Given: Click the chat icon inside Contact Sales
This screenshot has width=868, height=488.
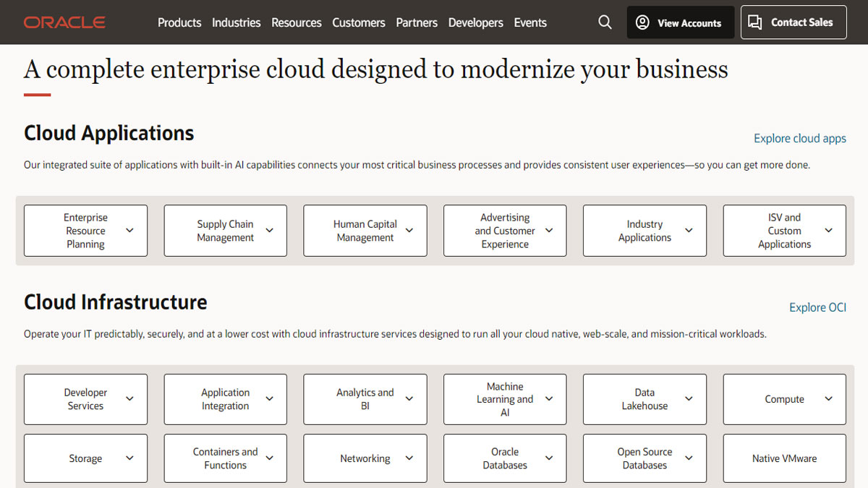Looking at the screenshot, I should coord(755,22).
